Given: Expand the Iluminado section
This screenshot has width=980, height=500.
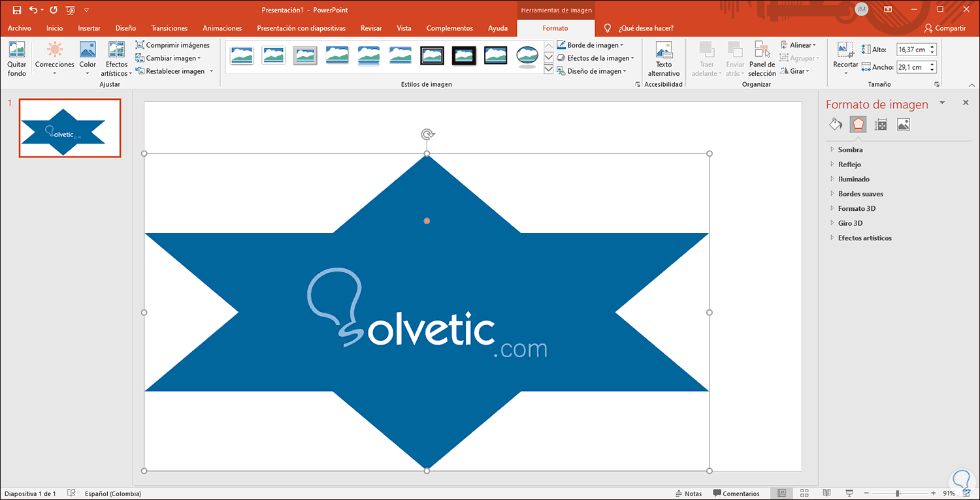Looking at the screenshot, I should pos(853,179).
